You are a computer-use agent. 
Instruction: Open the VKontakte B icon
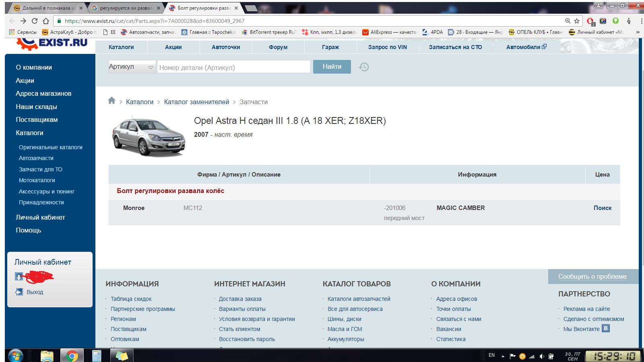[606, 328]
